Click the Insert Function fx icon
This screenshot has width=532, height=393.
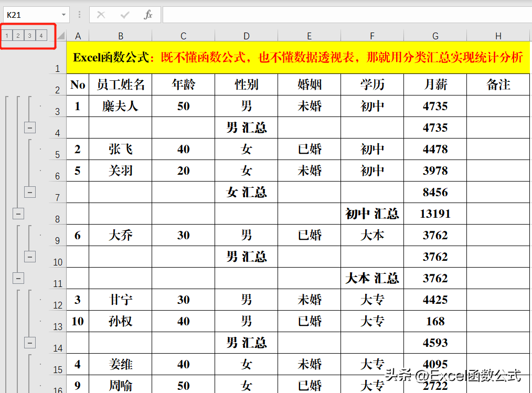coord(148,15)
